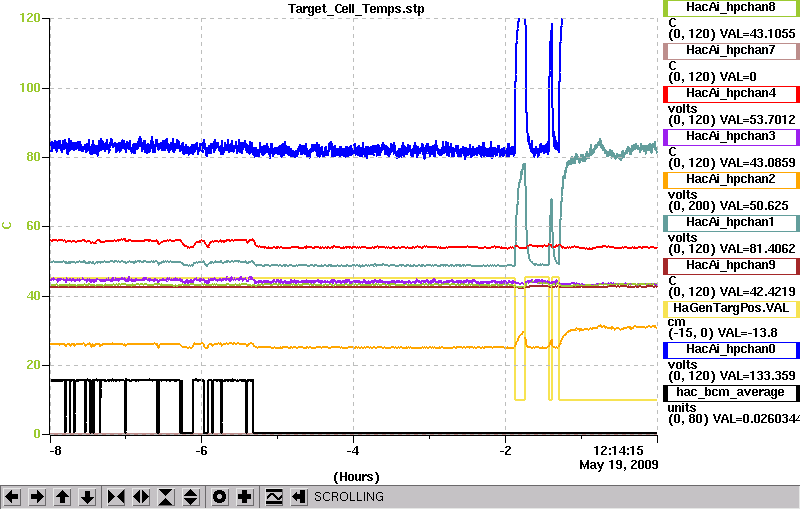Click the -8 label on the time axis
Image resolution: width=800 pixels, height=509 pixels.
[55, 451]
